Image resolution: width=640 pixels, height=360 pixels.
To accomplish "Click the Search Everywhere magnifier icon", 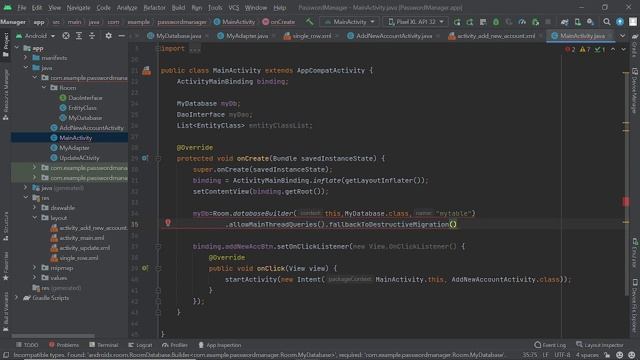I will point(607,22).
